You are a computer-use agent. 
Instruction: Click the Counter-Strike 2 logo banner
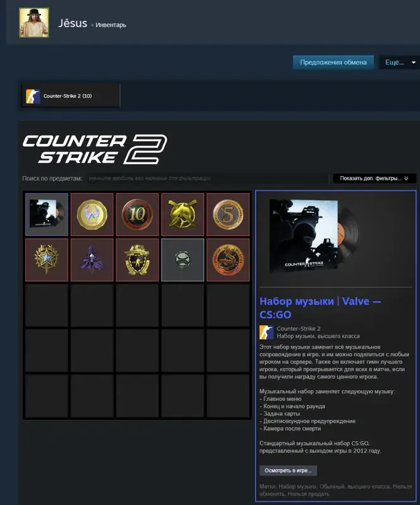pos(95,149)
